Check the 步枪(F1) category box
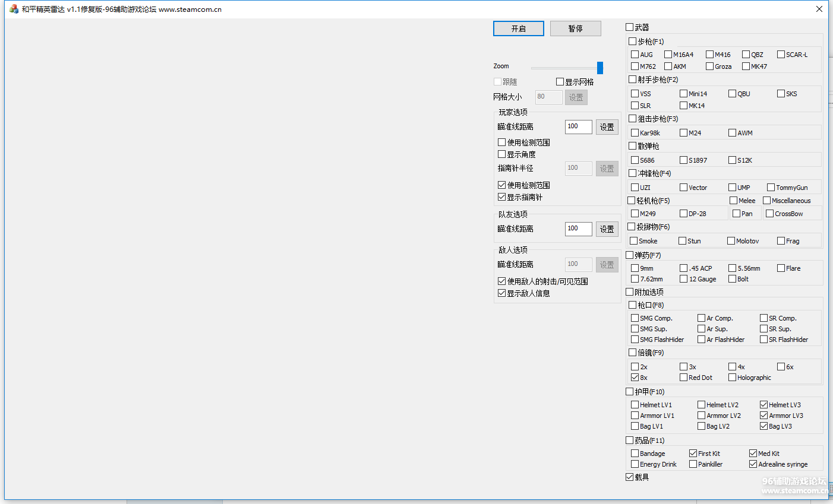 [633, 42]
